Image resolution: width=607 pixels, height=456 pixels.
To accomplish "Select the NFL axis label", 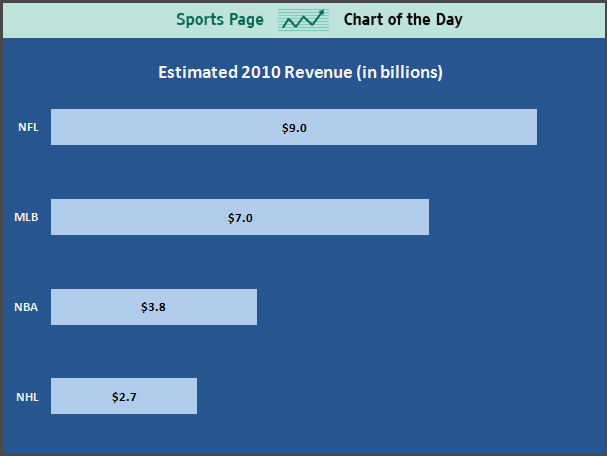I will (x=28, y=127).
